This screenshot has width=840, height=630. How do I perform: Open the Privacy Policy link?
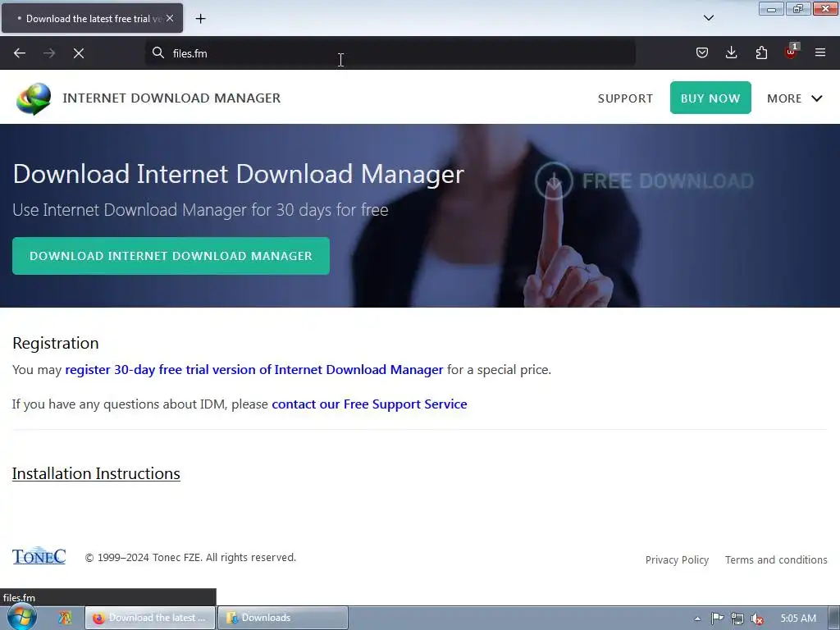point(677,559)
